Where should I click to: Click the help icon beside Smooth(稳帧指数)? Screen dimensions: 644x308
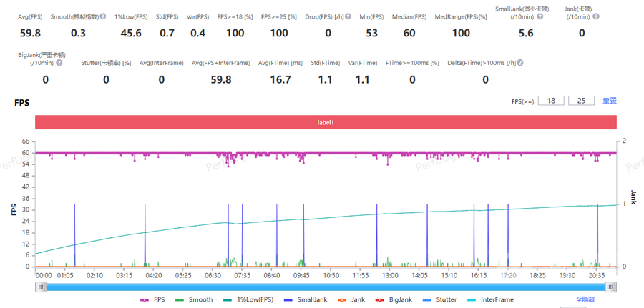click(x=103, y=16)
